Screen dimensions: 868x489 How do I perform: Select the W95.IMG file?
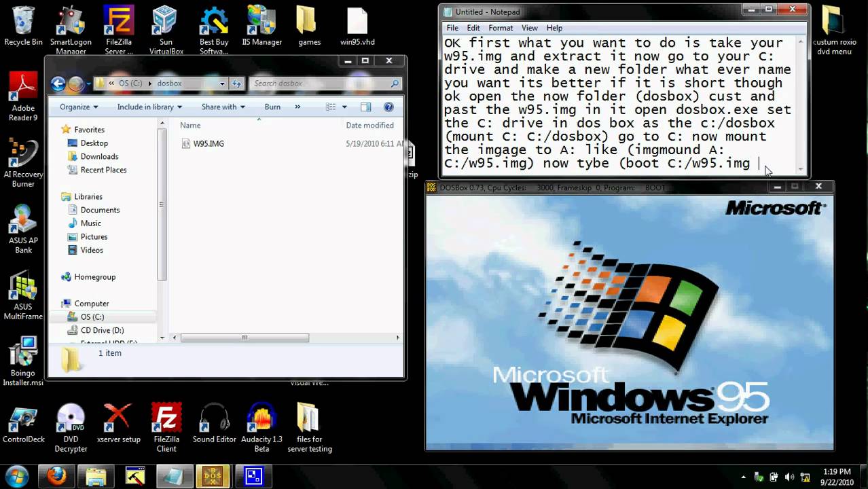pyautogui.click(x=209, y=143)
